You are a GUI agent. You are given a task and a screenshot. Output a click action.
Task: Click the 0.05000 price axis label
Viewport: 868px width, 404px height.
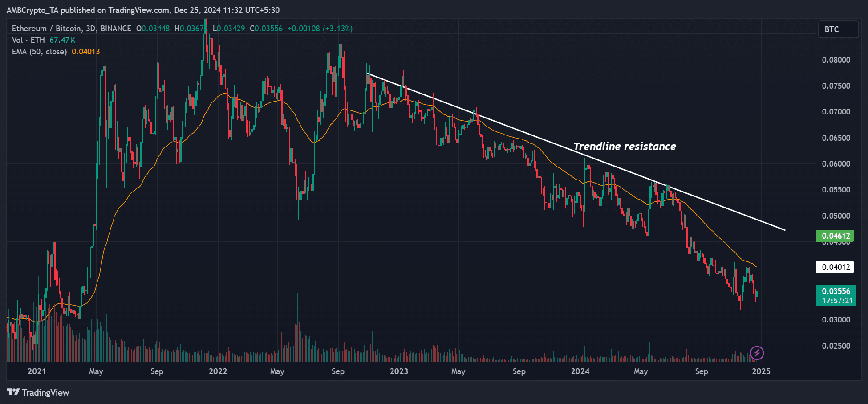(836, 216)
